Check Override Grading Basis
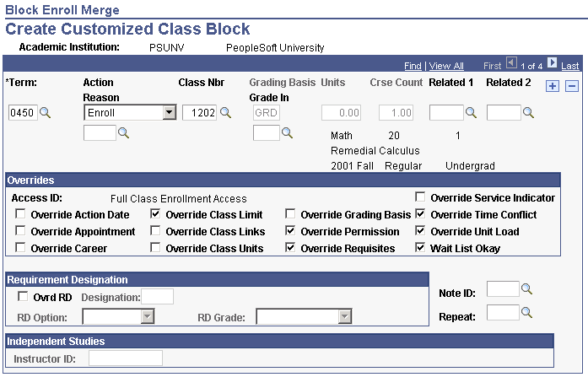The image size is (588, 377). click(x=290, y=214)
